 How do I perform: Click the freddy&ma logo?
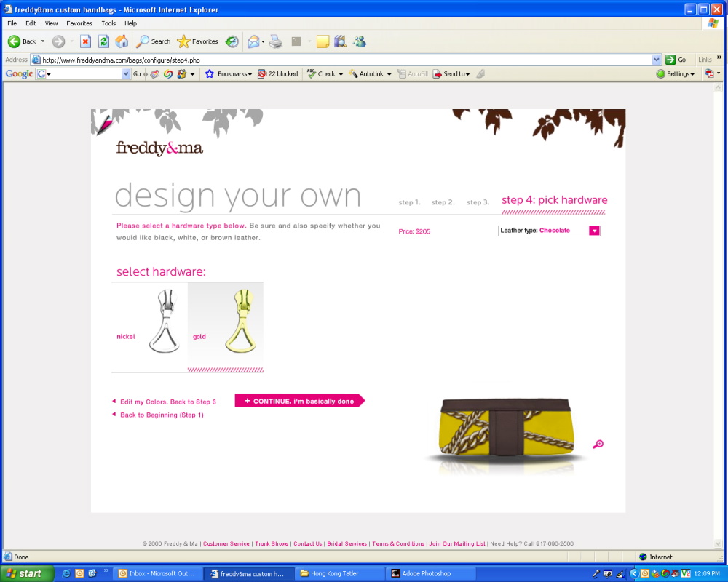point(159,148)
